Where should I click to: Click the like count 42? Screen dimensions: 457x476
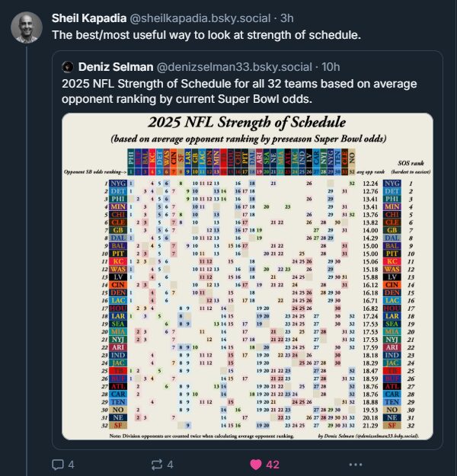coord(273,465)
